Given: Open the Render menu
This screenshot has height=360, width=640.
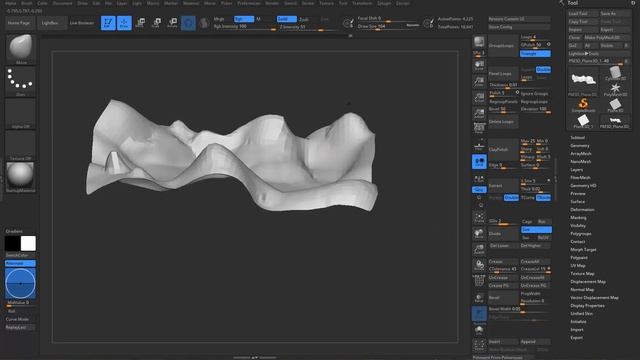Looking at the screenshot, I should [272, 3].
